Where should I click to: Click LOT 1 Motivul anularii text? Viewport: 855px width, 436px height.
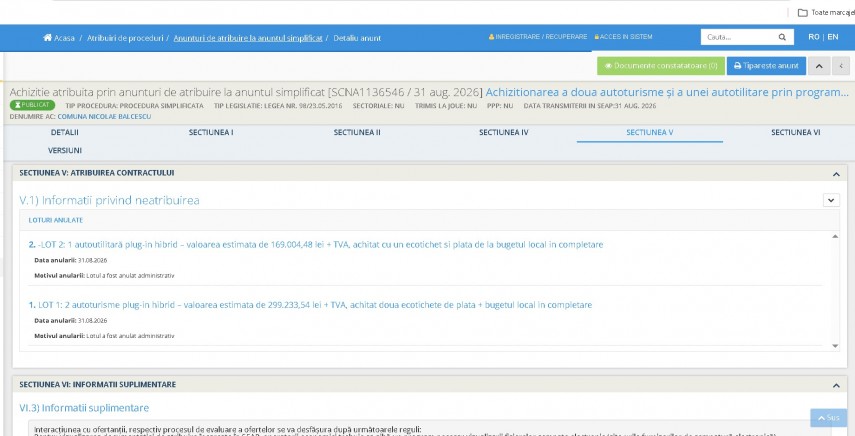point(104,336)
